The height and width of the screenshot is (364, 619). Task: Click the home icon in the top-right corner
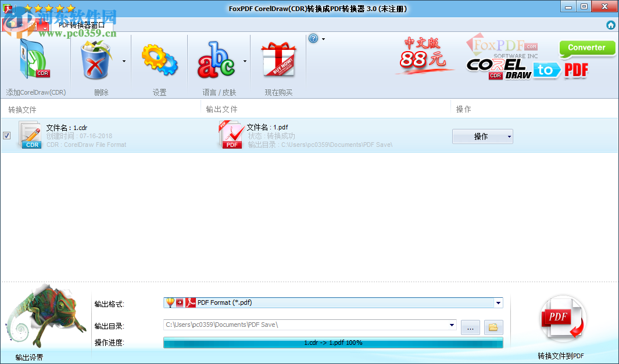pyautogui.click(x=611, y=25)
